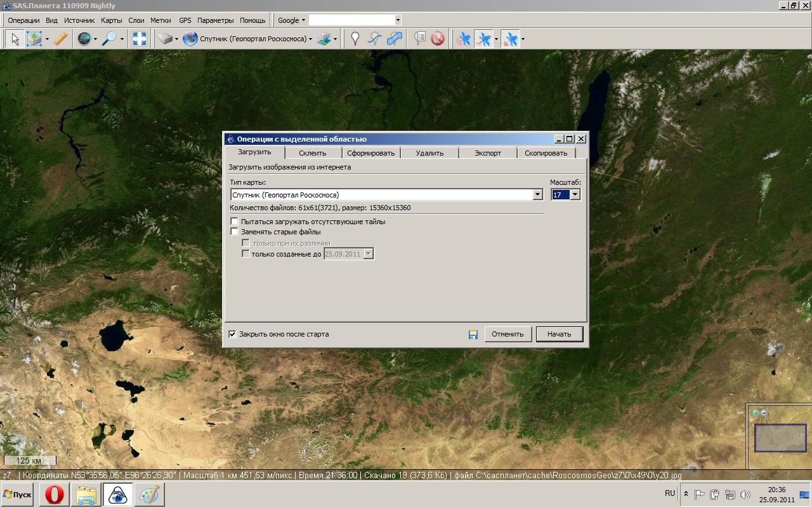
Task: Open Opera browser from the taskbar
Action: click(55, 494)
